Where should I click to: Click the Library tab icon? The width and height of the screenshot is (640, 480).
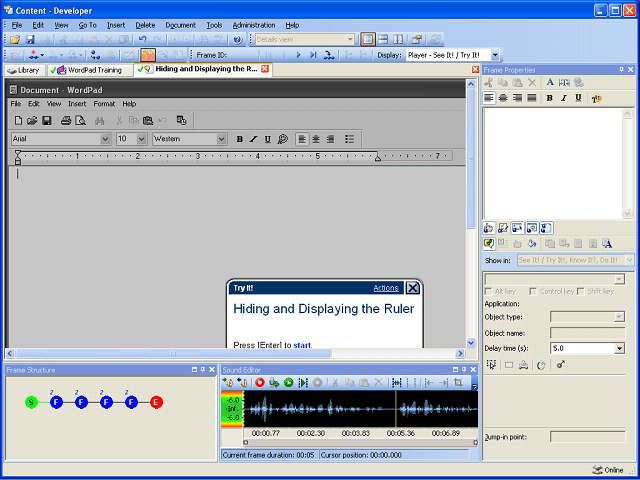tap(12, 70)
